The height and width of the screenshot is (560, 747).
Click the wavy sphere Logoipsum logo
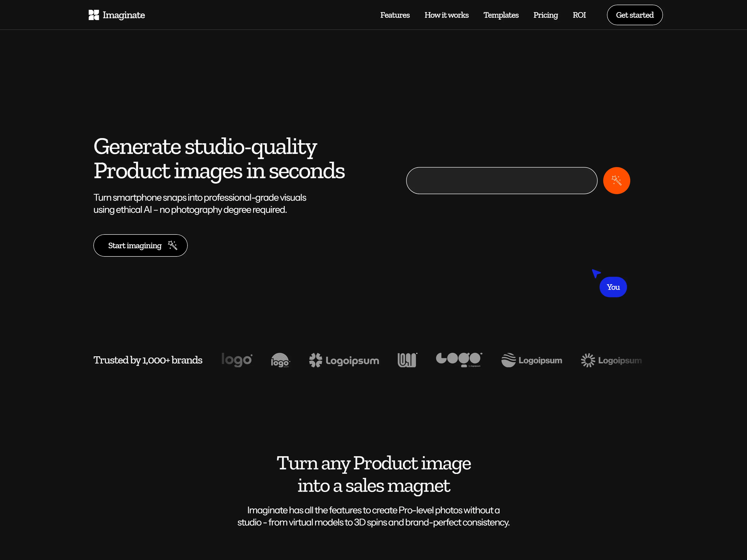coord(532,360)
